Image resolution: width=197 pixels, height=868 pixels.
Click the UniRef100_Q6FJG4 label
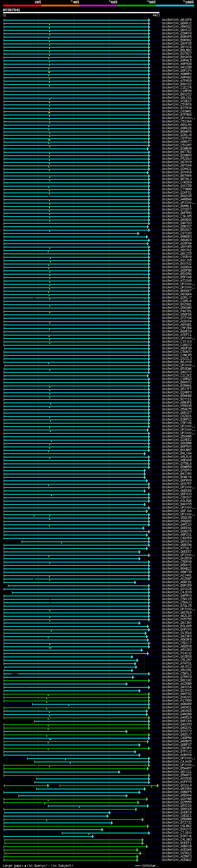point(177,511)
